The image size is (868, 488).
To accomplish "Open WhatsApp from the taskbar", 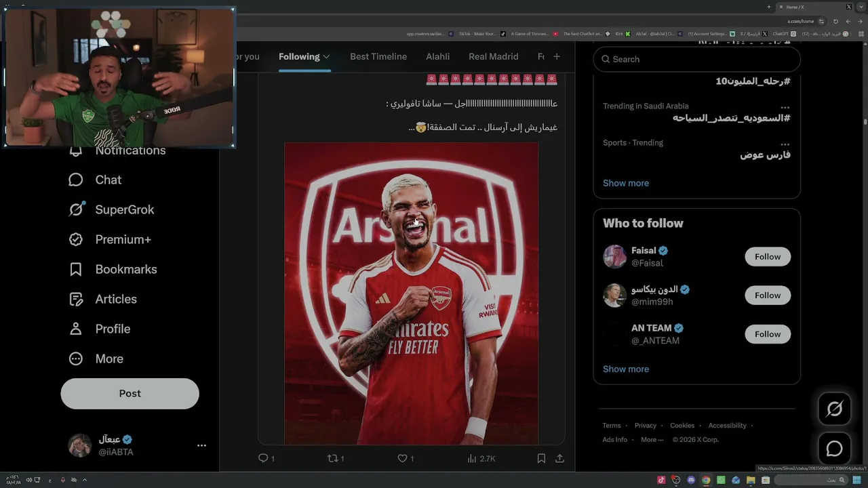I will point(721,480).
